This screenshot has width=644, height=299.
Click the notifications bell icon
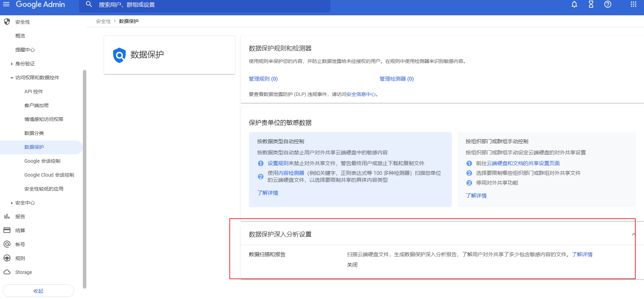574,5
